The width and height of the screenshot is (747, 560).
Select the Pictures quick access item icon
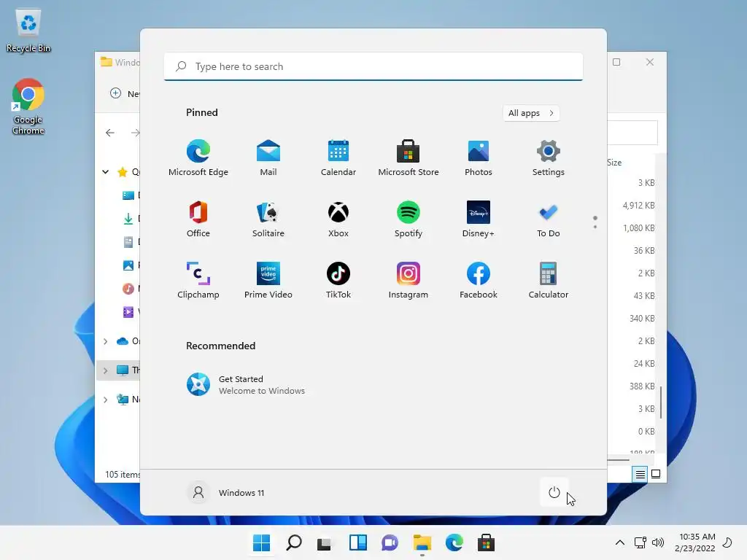pyautogui.click(x=128, y=265)
